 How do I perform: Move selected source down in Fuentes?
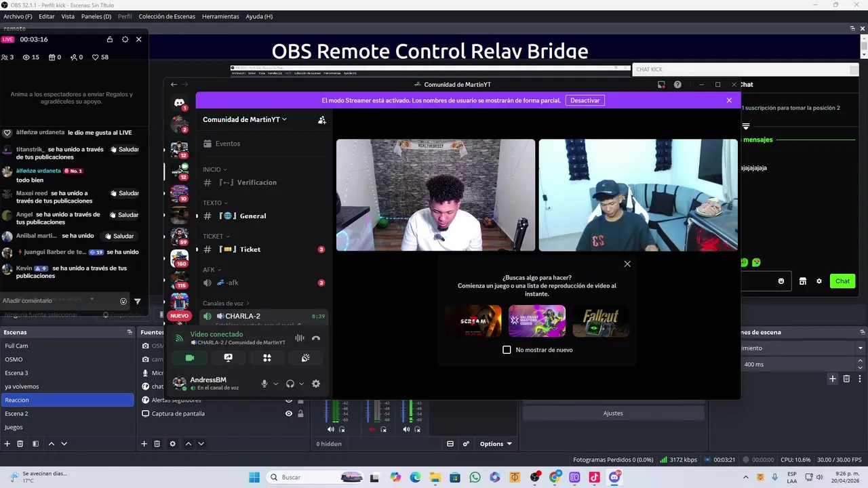tap(201, 444)
